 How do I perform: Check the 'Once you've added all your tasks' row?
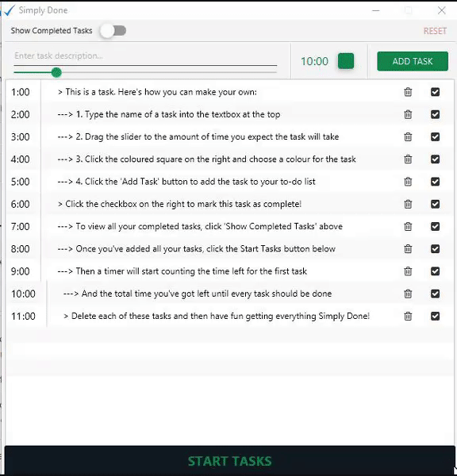click(x=435, y=249)
